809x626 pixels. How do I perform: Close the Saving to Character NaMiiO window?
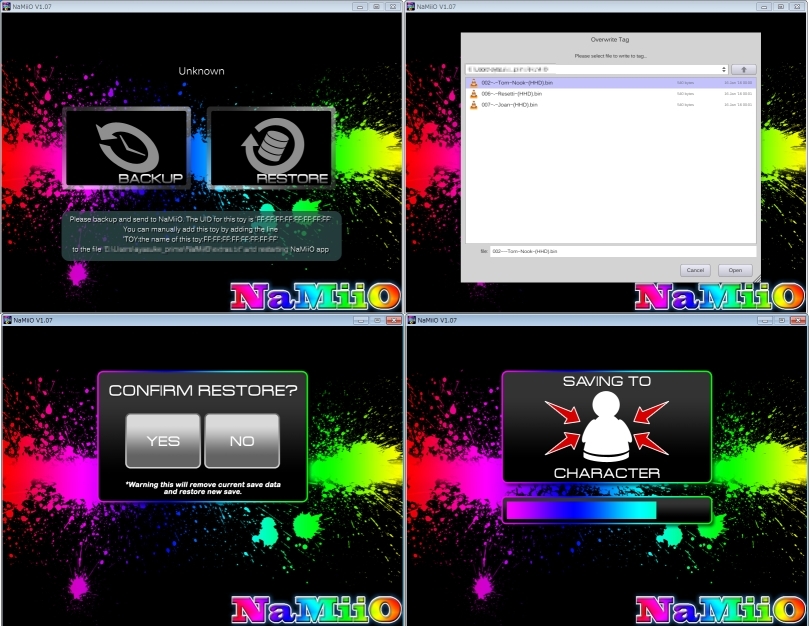(x=798, y=320)
